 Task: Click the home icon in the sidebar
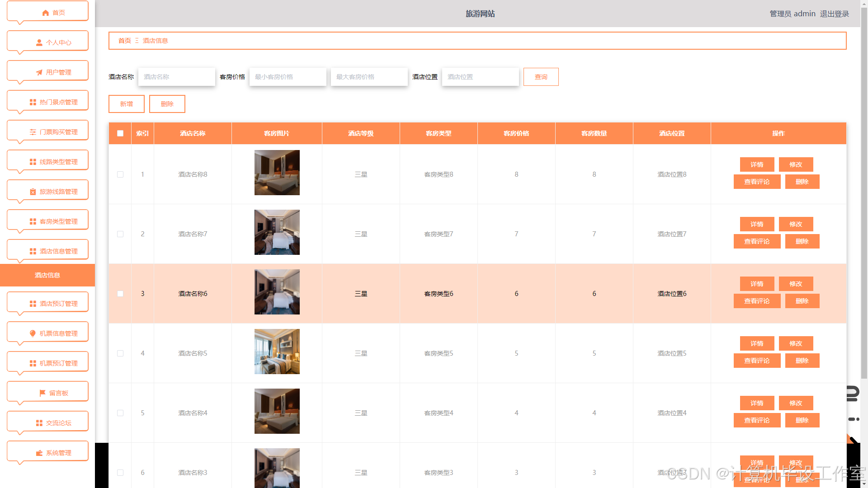tap(45, 13)
